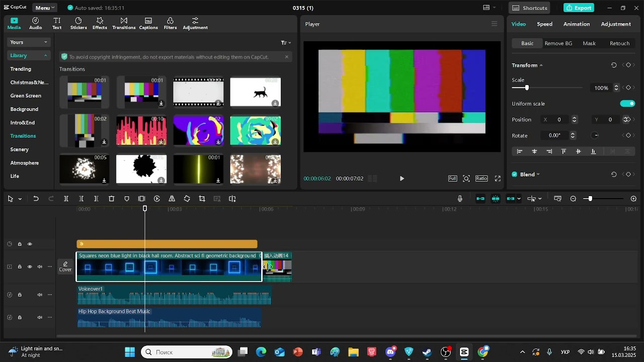The width and height of the screenshot is (644, 362).
Task: Select the Remove BG tab
Action: 558,43
